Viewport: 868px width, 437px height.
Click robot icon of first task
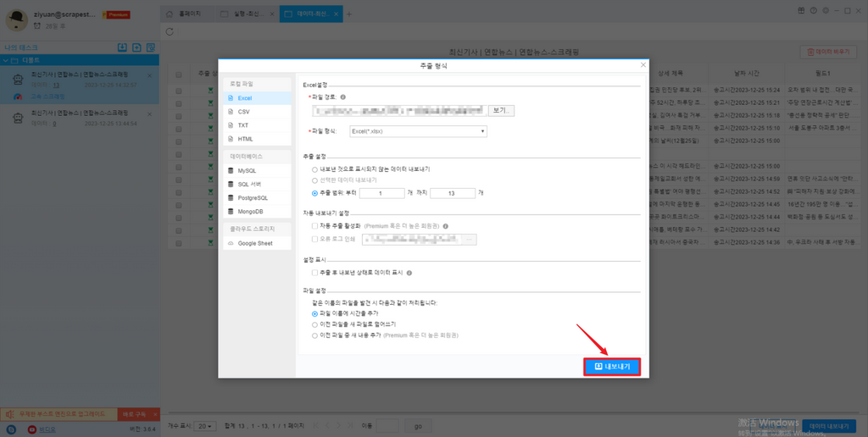[x=18, y=79]
